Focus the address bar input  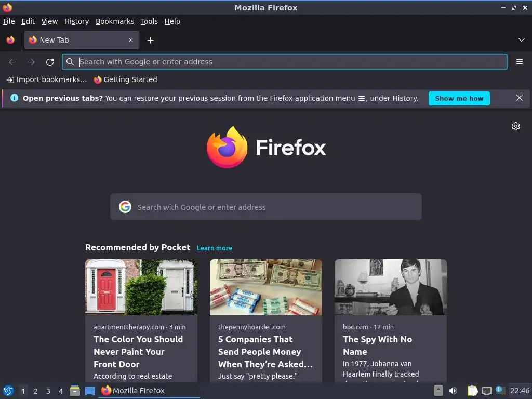[284, 62]
